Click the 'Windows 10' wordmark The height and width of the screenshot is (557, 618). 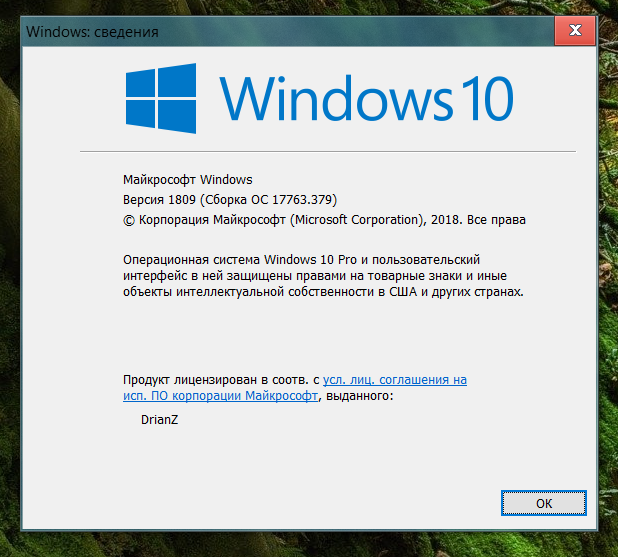[366, 99]
